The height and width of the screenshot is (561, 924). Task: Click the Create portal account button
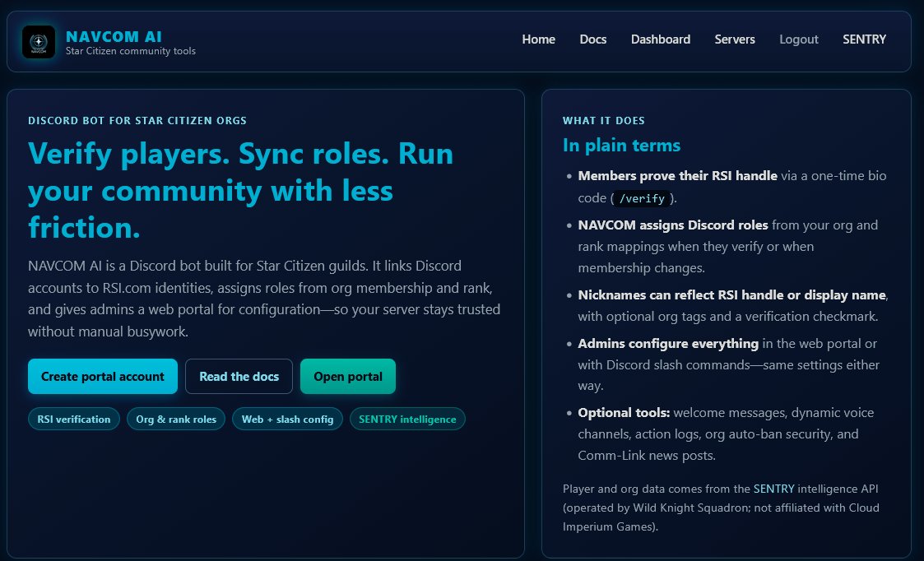point(103,376)
